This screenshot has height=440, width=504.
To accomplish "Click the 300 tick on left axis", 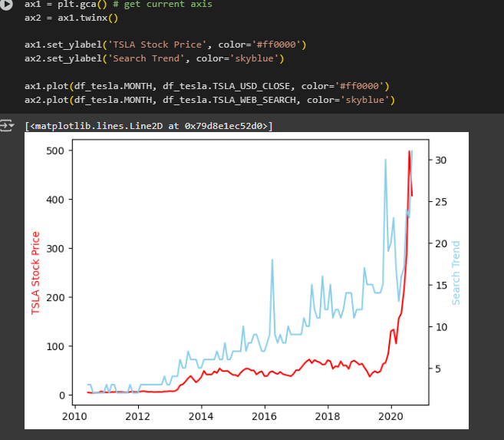I will pos(55,249).
